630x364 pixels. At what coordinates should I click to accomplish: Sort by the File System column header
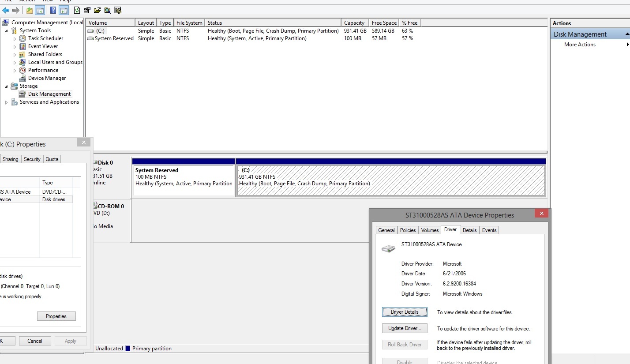coord(189,23)
